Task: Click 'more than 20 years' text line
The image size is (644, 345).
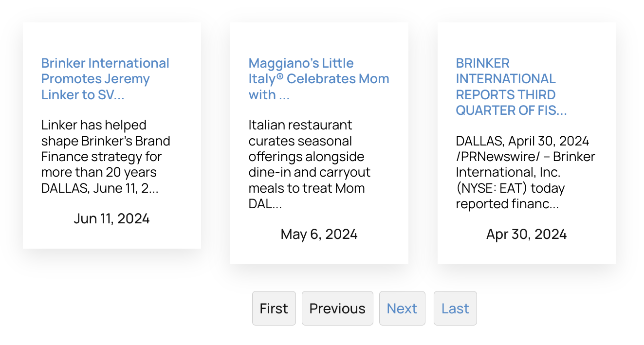Action: [99, 172]
